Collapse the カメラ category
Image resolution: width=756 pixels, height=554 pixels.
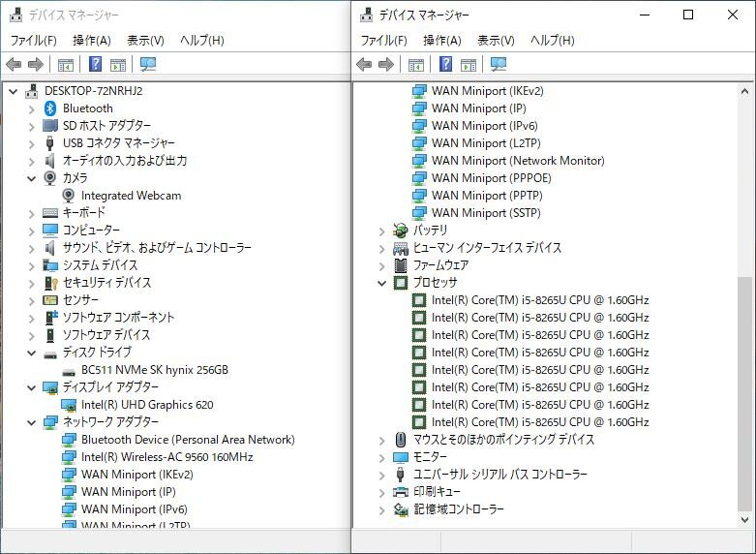pyautogui.click(x=31, y=178)
